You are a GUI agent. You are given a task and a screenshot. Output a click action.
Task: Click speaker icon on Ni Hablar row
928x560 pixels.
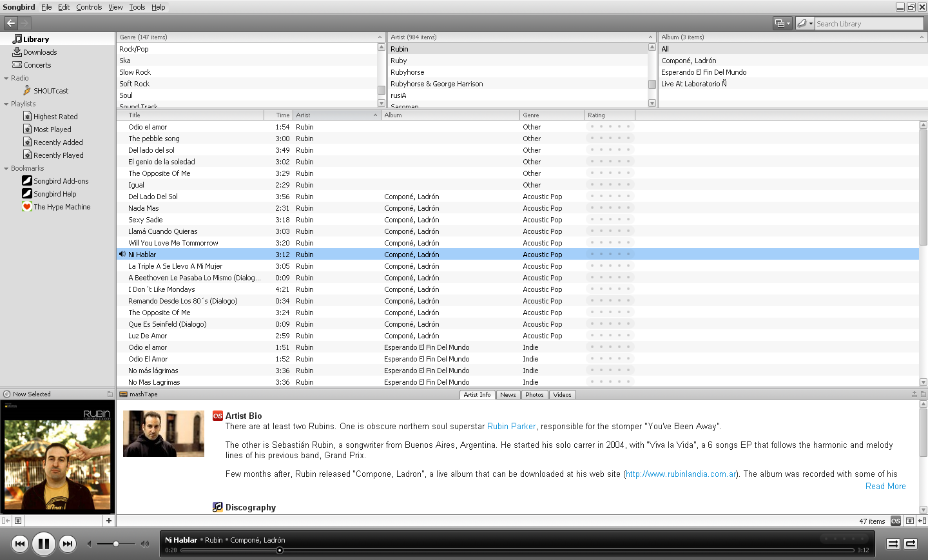(122, 255)
